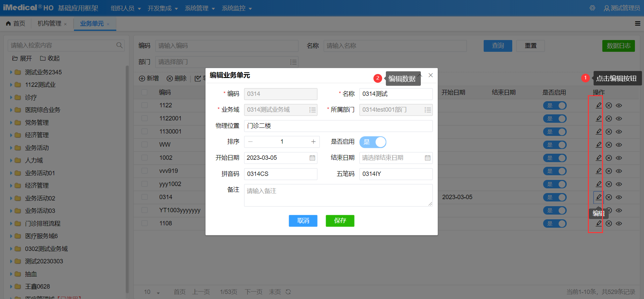Expand 门诊排班流程 tree node
Screen dimensions: 644x299
(x=11, y=223)
